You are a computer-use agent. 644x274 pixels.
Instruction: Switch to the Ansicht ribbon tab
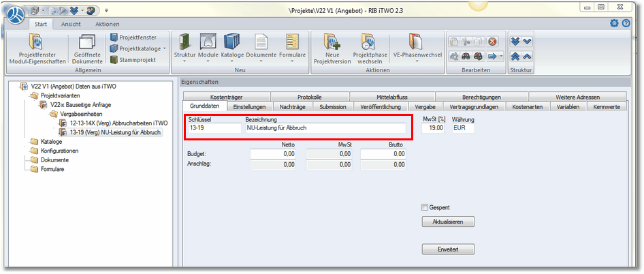71,24
